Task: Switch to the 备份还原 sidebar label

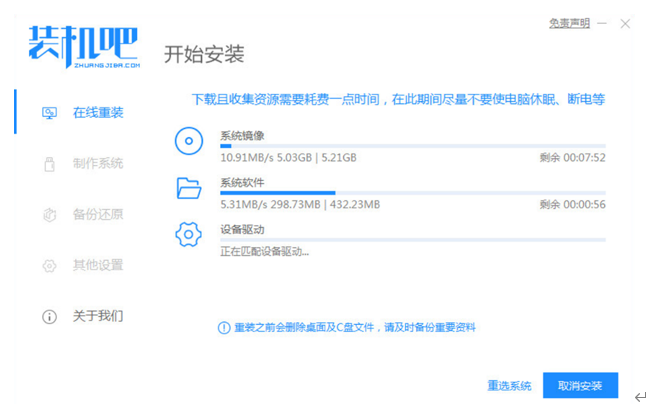Action: [x=98, y=214]
